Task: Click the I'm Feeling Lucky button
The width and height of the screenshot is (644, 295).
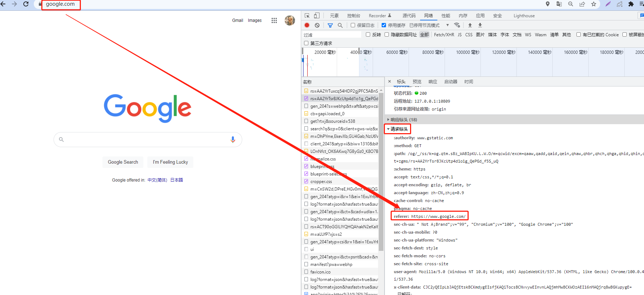Action: point(170,162)
